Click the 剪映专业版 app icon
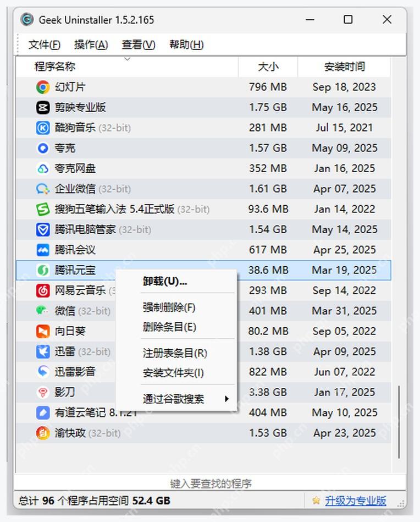 (x=43, y=107)
